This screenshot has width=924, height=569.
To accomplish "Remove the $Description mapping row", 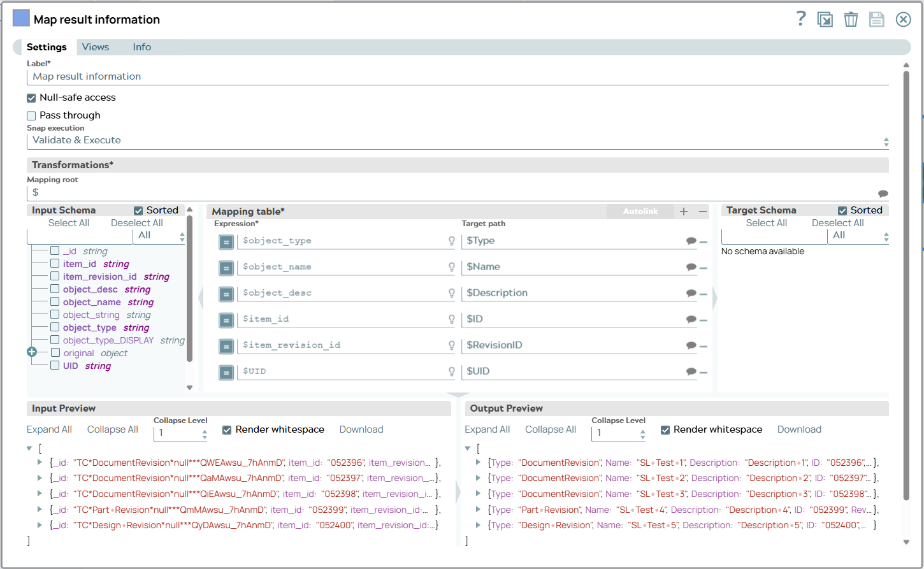I will [x=704, y=294].
